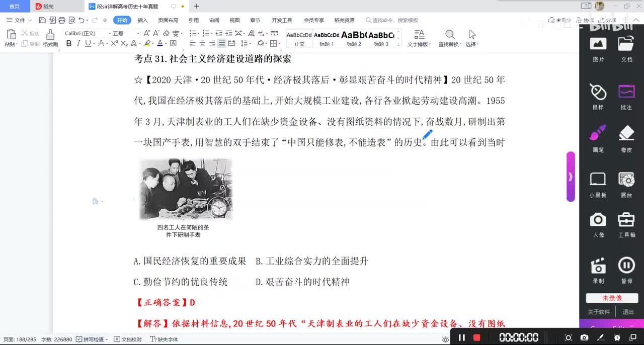Open the 五号 font size dropdown

[x=138, y=33]
